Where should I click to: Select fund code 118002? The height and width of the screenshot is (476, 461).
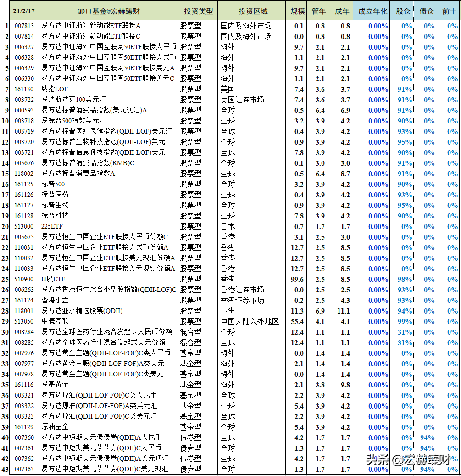(24, 174)
